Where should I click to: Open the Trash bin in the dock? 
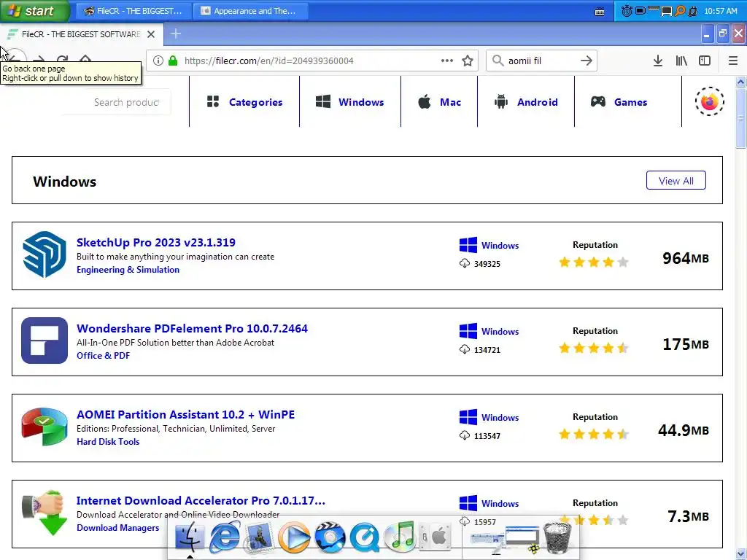[557, 537]
